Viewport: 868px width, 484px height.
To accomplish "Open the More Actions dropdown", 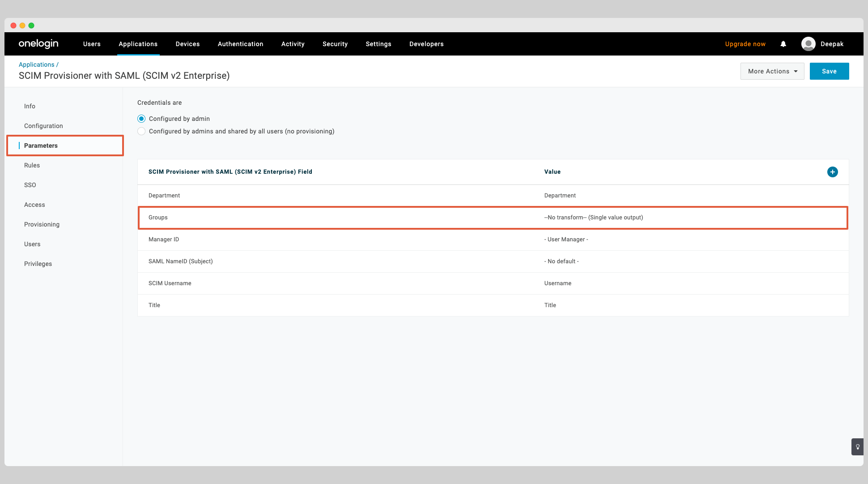I will [x=772, y=71].
